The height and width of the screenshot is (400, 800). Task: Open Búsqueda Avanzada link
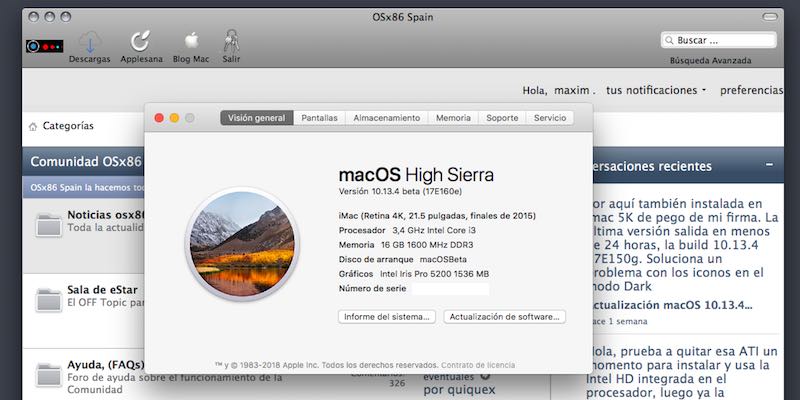(711, 60)
